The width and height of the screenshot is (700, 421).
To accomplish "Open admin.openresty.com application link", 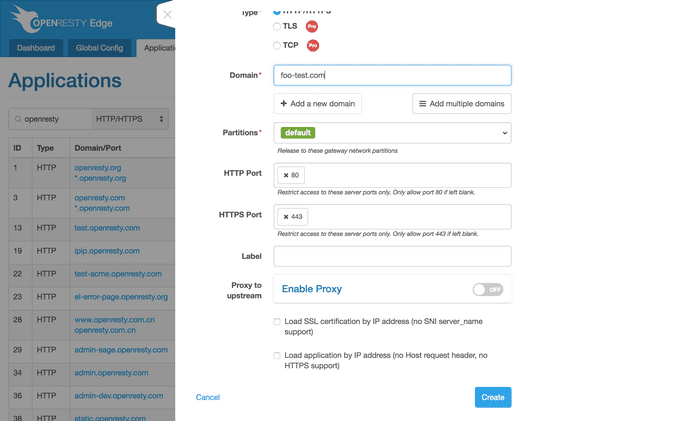I will pyautogui.click(x=112, y=373).
